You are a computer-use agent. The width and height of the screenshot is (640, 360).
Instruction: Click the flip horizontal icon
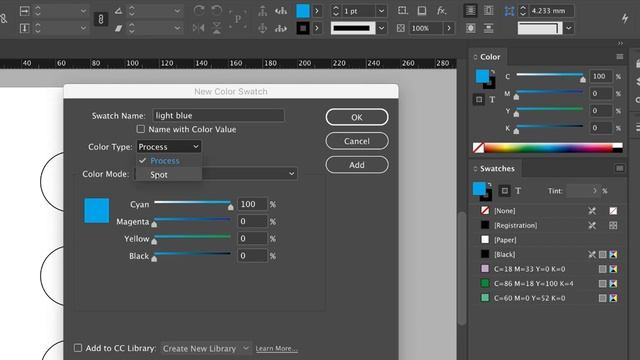199,28
